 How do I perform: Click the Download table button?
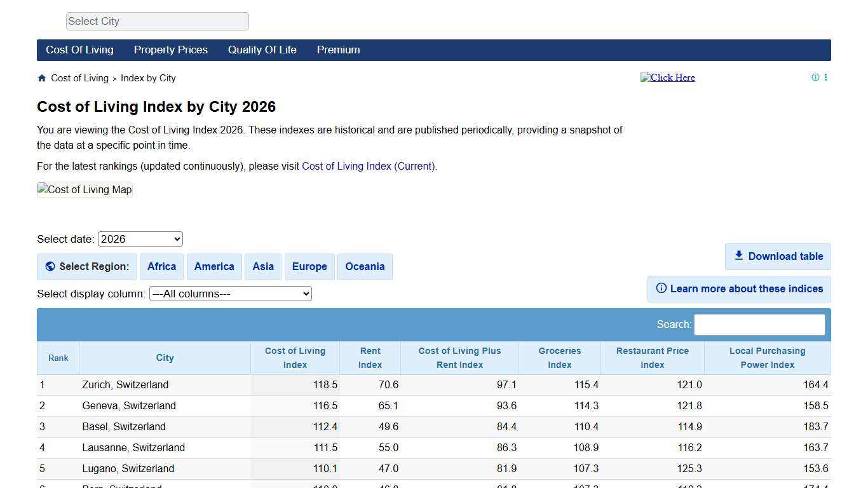pyautogui.click(x=777, y=256)
